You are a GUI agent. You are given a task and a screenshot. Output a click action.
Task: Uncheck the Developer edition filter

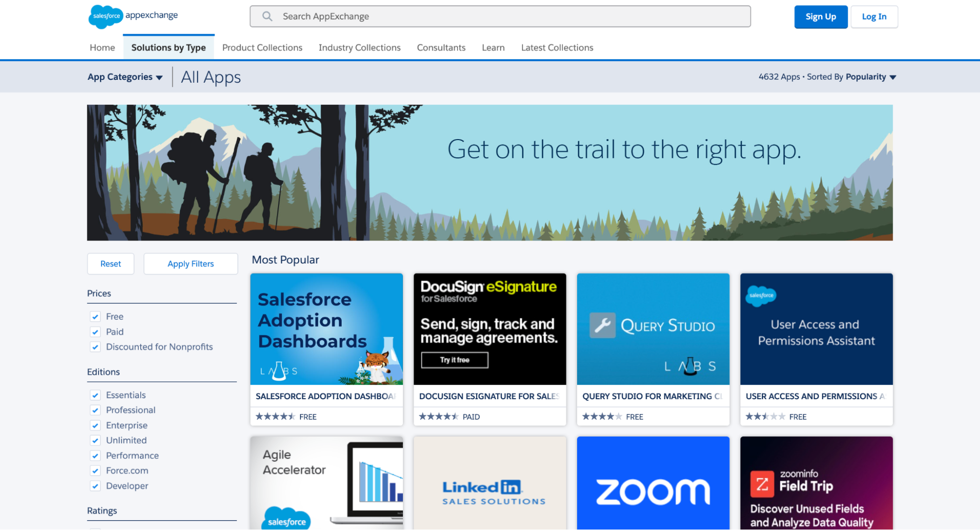(x=96, y=486)
